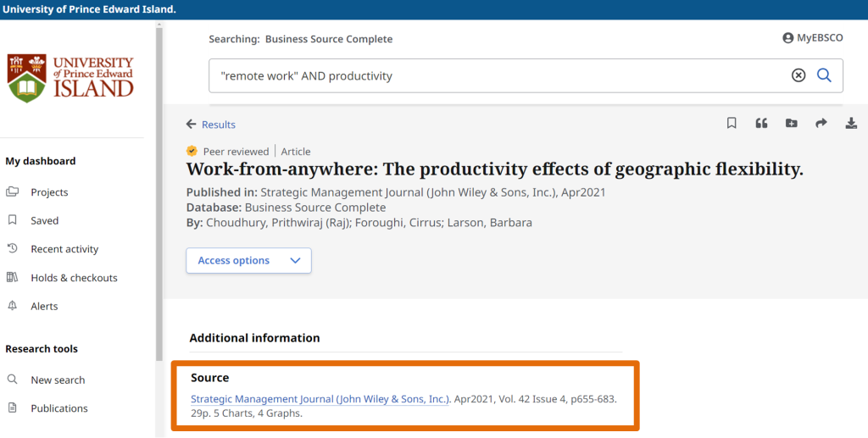This screenshot has width=868, height=438.
Task: Open the Cite quotation-mark icon
Action: coord(762,123)
